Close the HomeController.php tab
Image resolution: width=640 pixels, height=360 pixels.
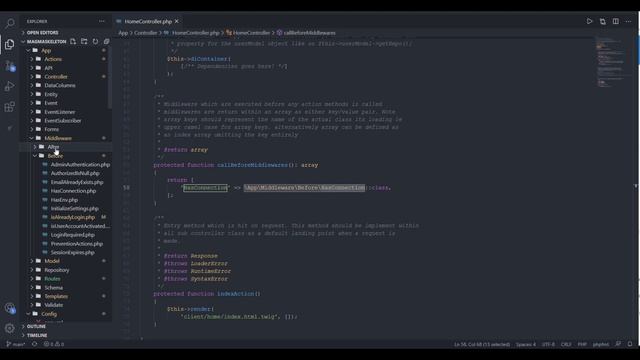tap(177, 21)
